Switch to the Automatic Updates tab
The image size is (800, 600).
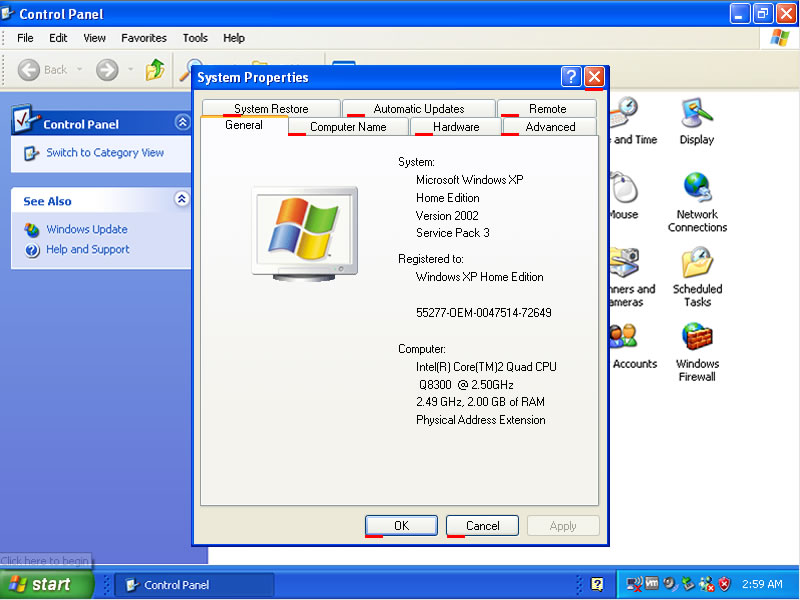coord(418,108)
